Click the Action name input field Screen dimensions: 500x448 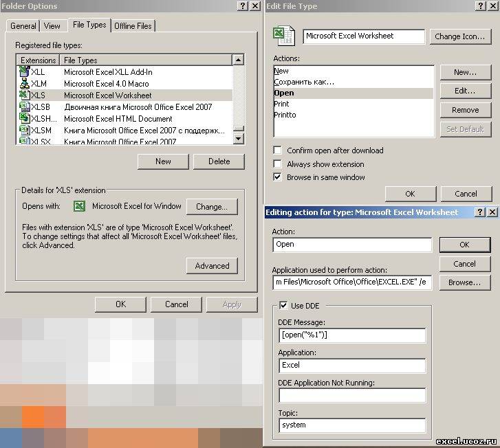pyautogui.click(x=352, y=245)
